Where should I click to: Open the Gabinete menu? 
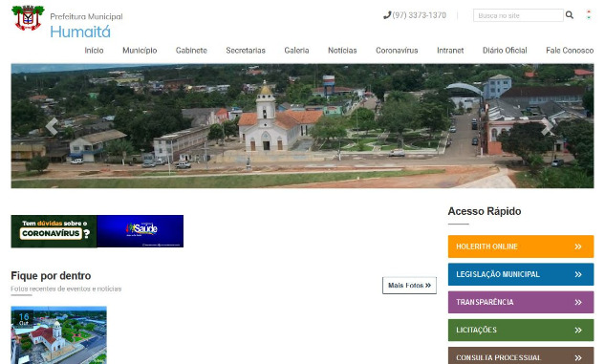(191, 51)
